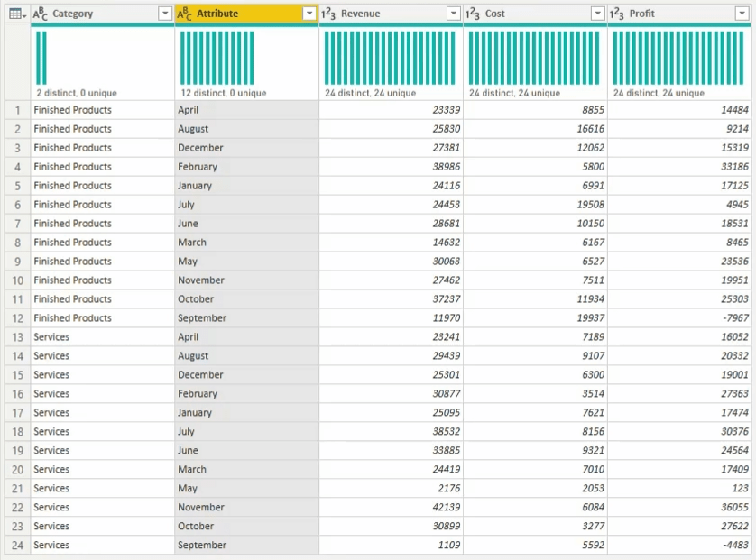Open the table options menu icon
The height and width of the screenshot is (560, 756).
click(x=16, y=14)
